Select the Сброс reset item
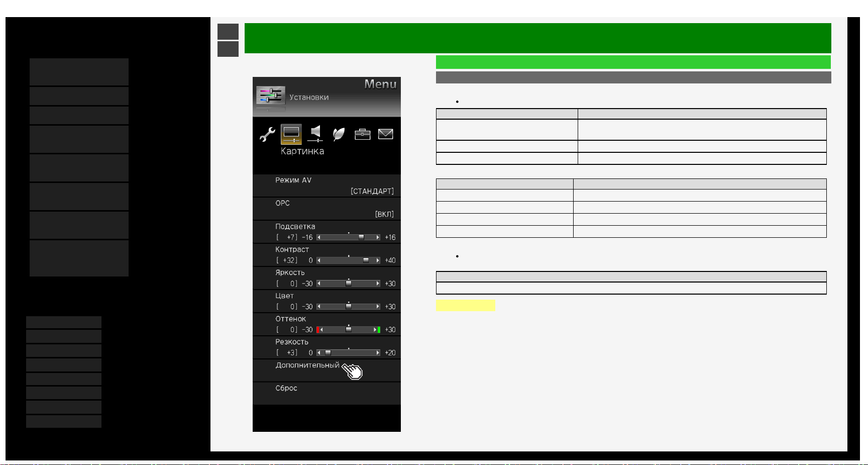Viewport: 868px width, 465px height. tap(327, 394)
